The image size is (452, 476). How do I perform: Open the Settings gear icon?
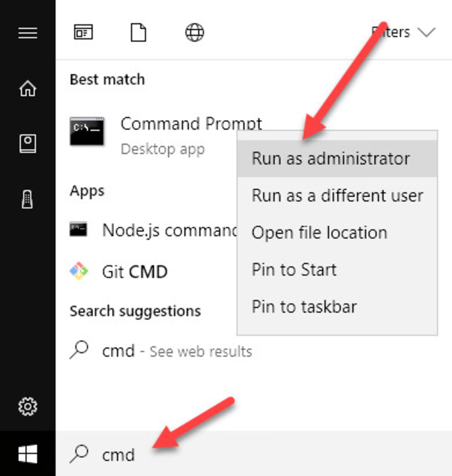coord(28,406)
